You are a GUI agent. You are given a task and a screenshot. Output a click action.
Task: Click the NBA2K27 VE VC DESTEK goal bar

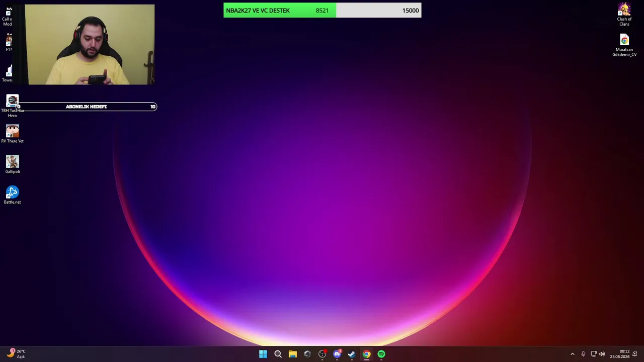click(323, 10)
